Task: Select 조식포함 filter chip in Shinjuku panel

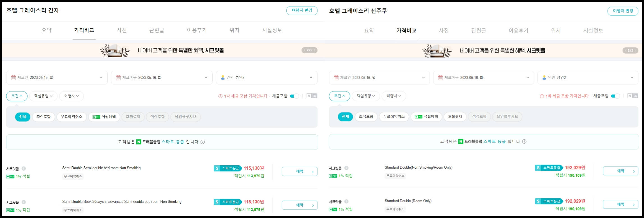Action: pyautogui.click(x=366, y=117)
